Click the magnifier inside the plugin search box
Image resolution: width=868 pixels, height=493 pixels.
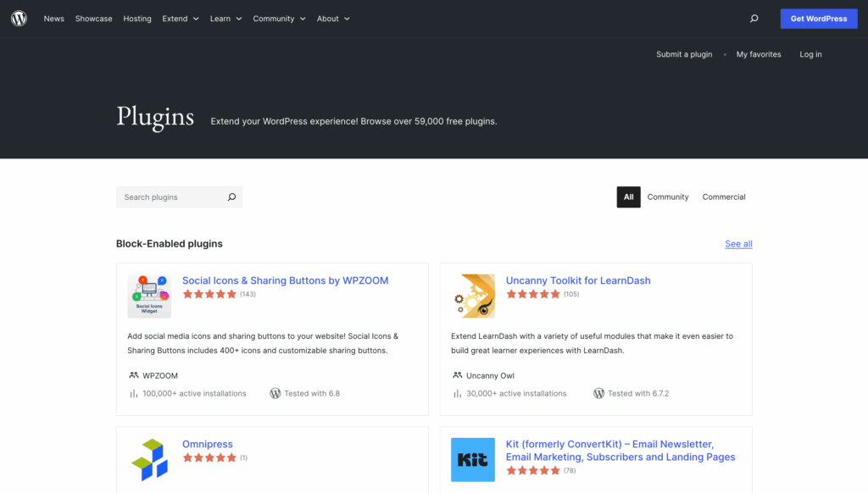[231, 197]
